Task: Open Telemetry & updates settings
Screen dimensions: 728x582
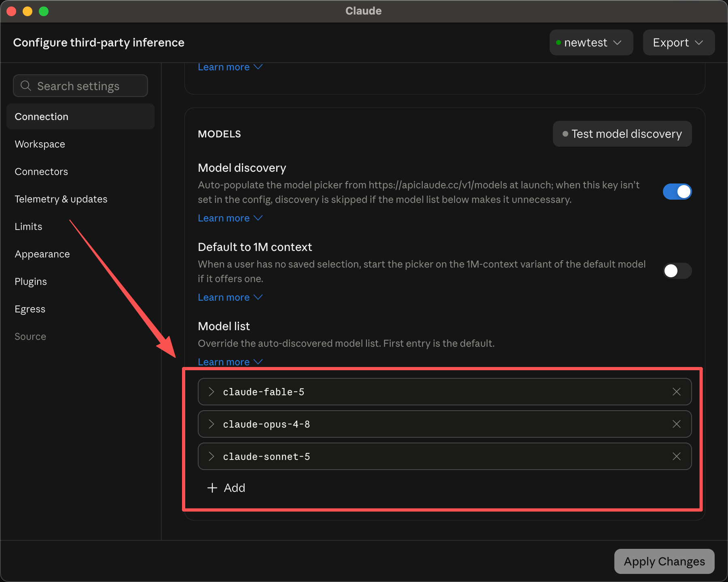Action: 80,199
